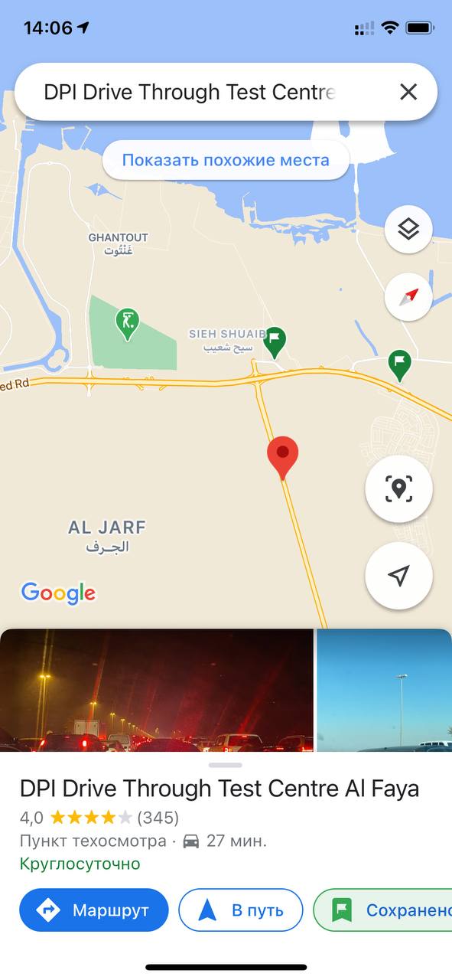The height and width of the screenshot is (980, 452).
Task: Tap the Маршрут directions button
Action: [94, 910]
